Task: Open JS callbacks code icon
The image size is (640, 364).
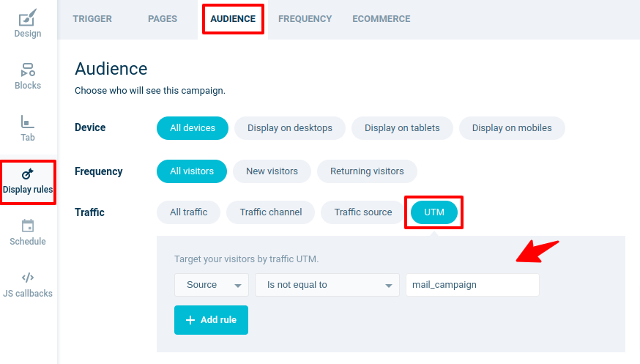Action: [x=28, y=278]
